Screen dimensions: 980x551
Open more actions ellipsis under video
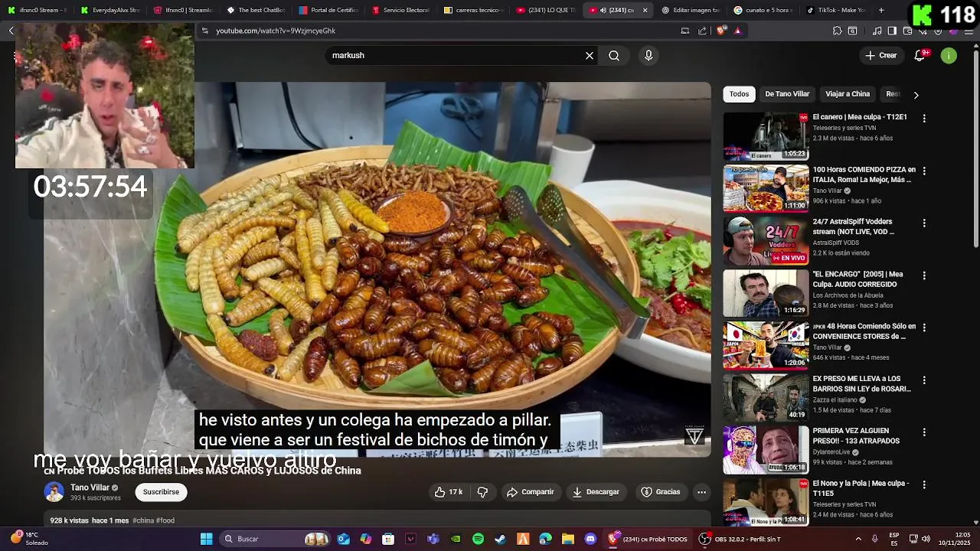click(701, 492)
